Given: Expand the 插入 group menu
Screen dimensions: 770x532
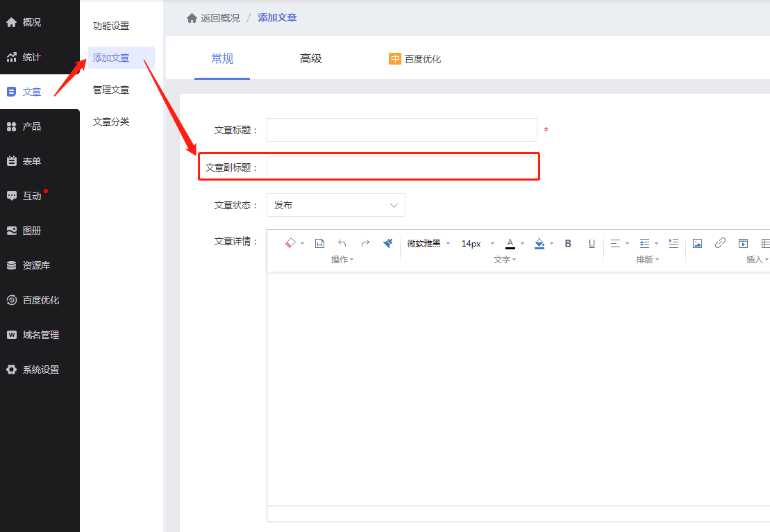Looking at the screenshot, I should click(x=758, y=259).
